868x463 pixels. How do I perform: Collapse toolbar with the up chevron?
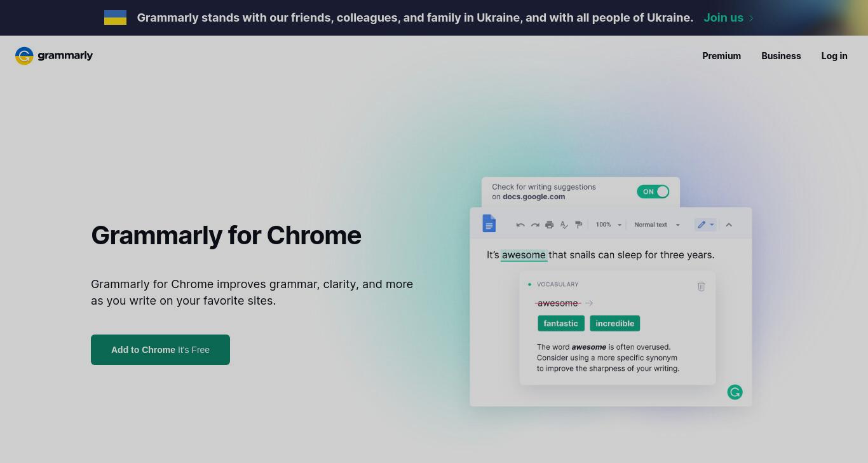(729, 225)
